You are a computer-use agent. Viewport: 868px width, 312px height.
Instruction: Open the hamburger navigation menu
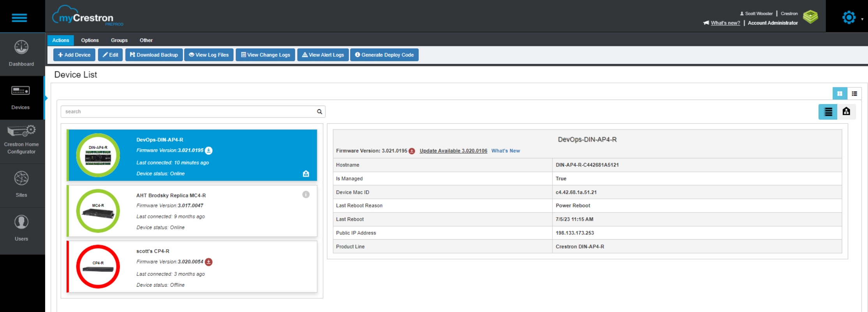[19, 18]
